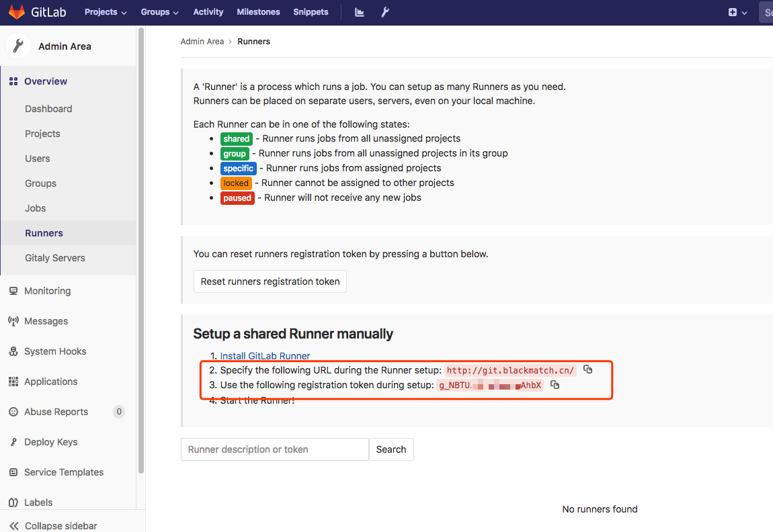Screen dimensions: 773x532
Task: Click the admin wrench icon in navbar
Action: 385,12
